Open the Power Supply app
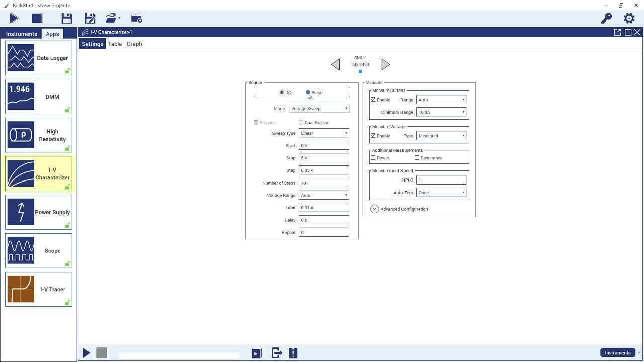The height and width of the screenshot is (362, 644). [39, 212]
